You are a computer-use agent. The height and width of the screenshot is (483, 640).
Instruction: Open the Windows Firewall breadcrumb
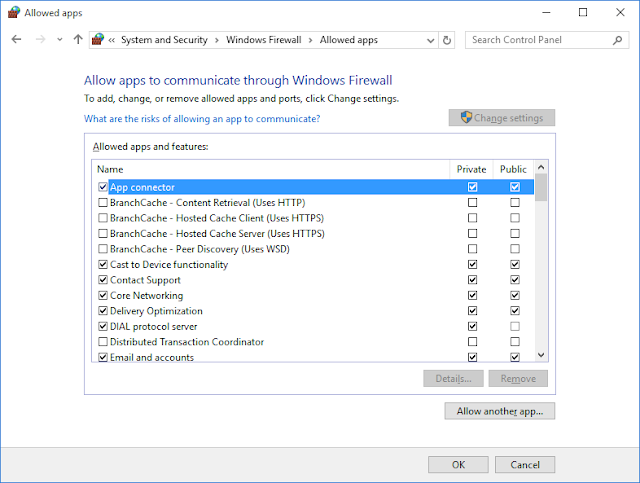(264, 40)
